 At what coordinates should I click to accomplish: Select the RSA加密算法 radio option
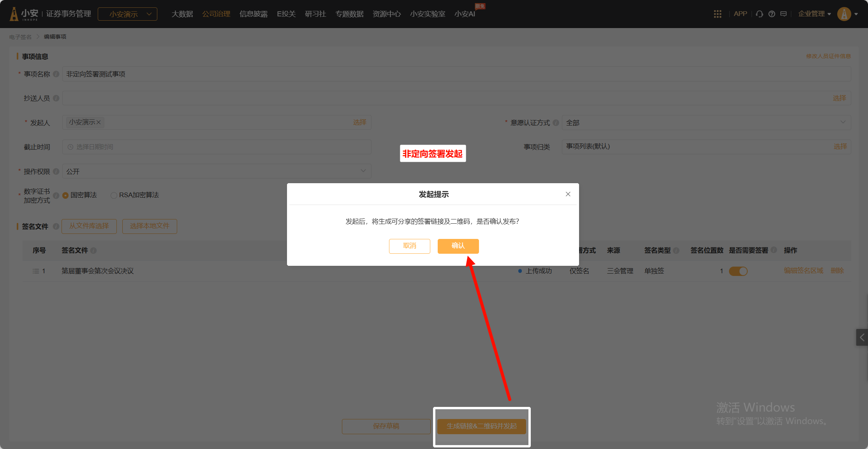point(114,195)
